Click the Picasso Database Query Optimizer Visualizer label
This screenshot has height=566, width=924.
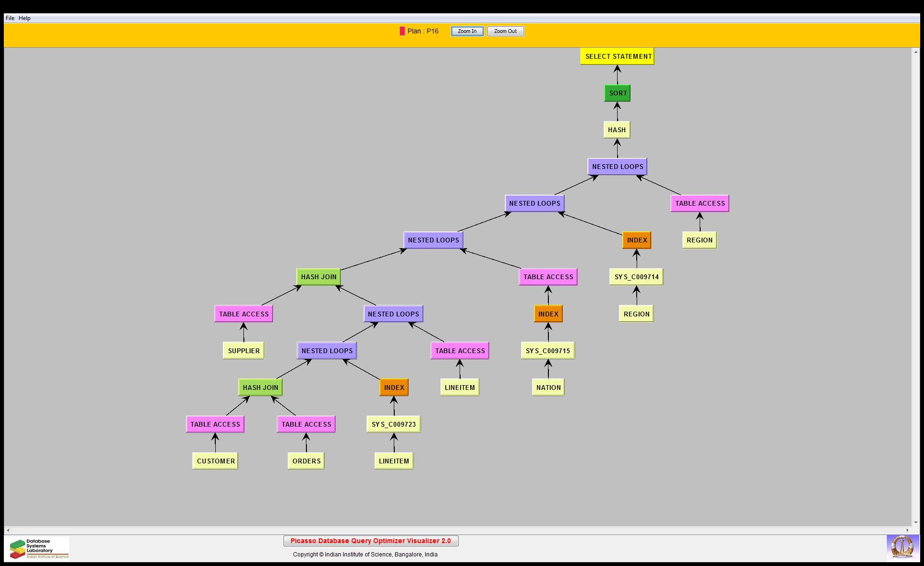(x=370, y=541)
